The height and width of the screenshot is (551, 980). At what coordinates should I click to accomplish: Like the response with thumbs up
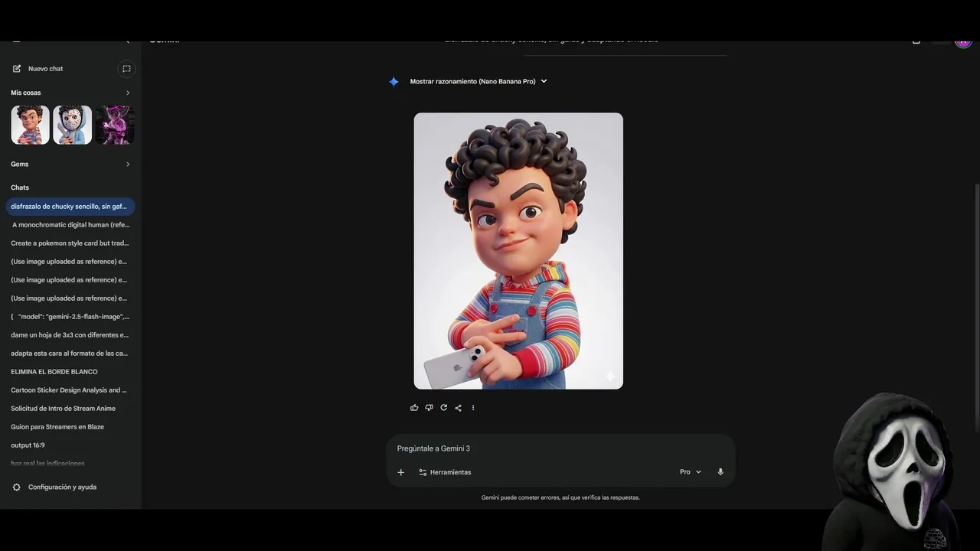tap(414, 408)
